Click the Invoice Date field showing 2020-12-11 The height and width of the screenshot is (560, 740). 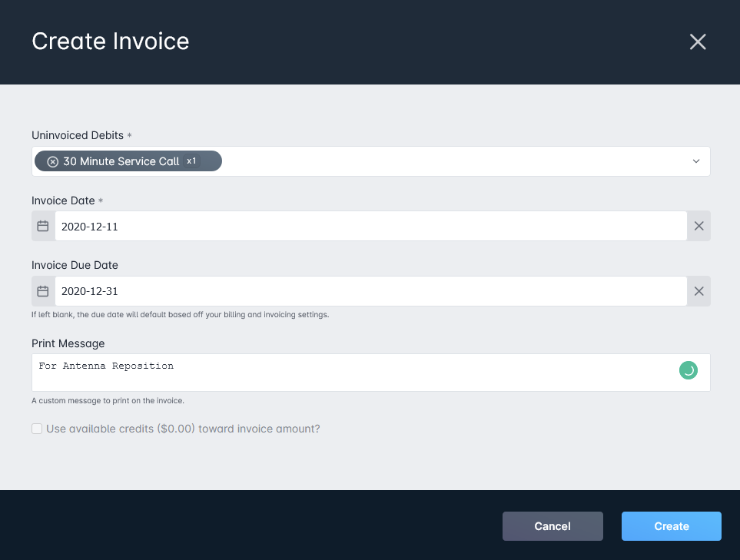pos(371,226)
